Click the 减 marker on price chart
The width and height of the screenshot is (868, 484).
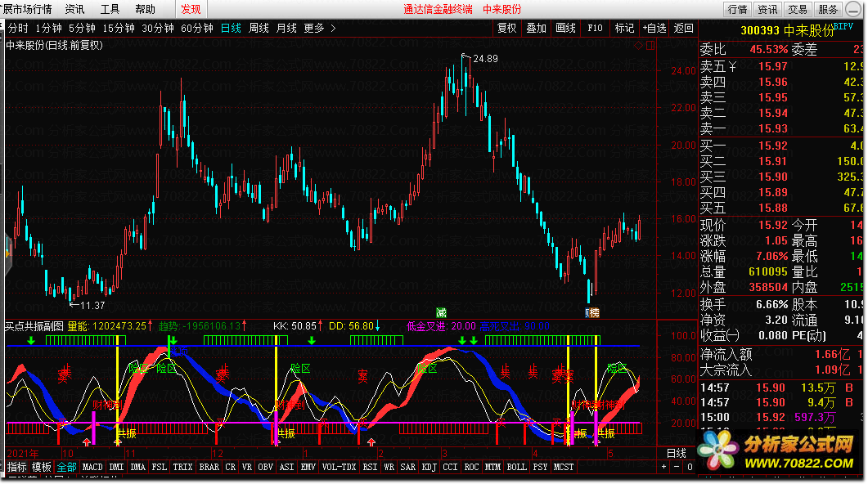(x=441, y=313)
